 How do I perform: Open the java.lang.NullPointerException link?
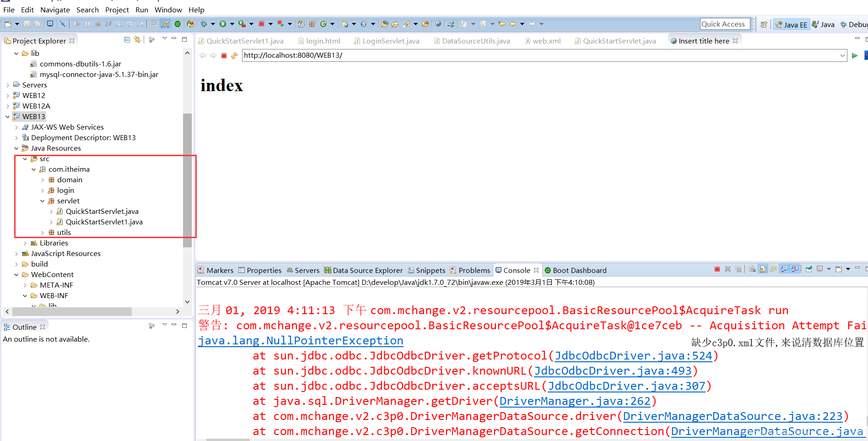(x=301, y=341)
